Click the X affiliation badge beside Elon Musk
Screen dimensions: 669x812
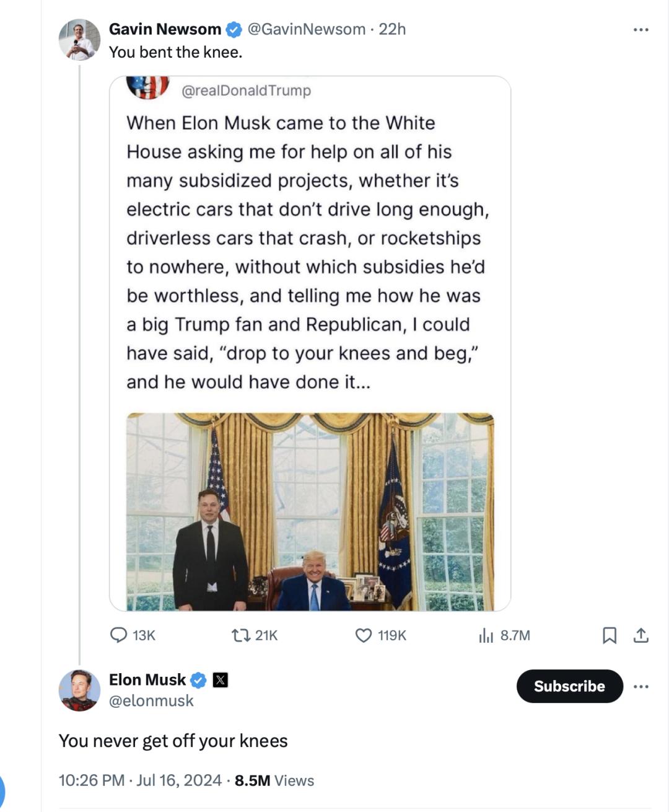(220, 680)
